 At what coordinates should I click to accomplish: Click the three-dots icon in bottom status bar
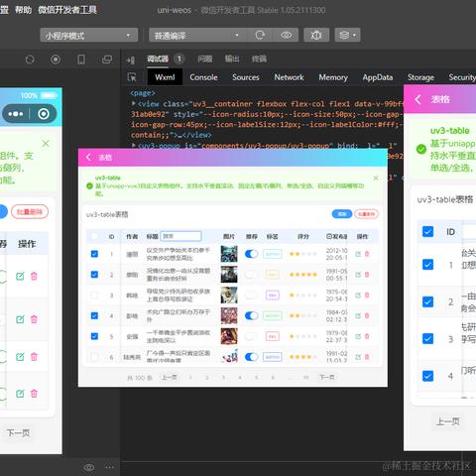[x=110, y=467]
